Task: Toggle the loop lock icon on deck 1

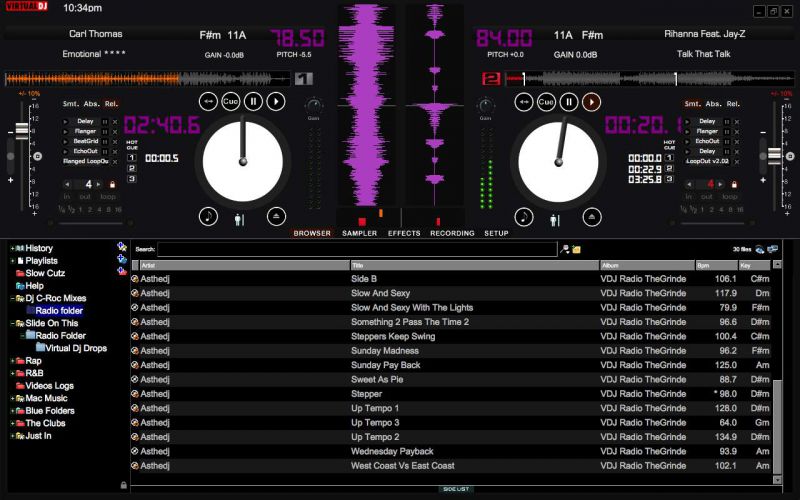Action: coord(113,184)
